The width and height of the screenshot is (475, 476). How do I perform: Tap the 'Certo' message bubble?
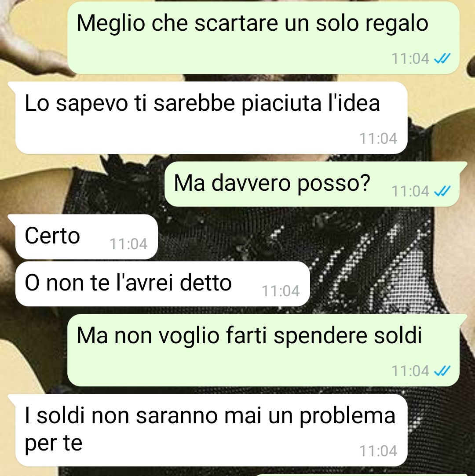click(x=87, y=237)
